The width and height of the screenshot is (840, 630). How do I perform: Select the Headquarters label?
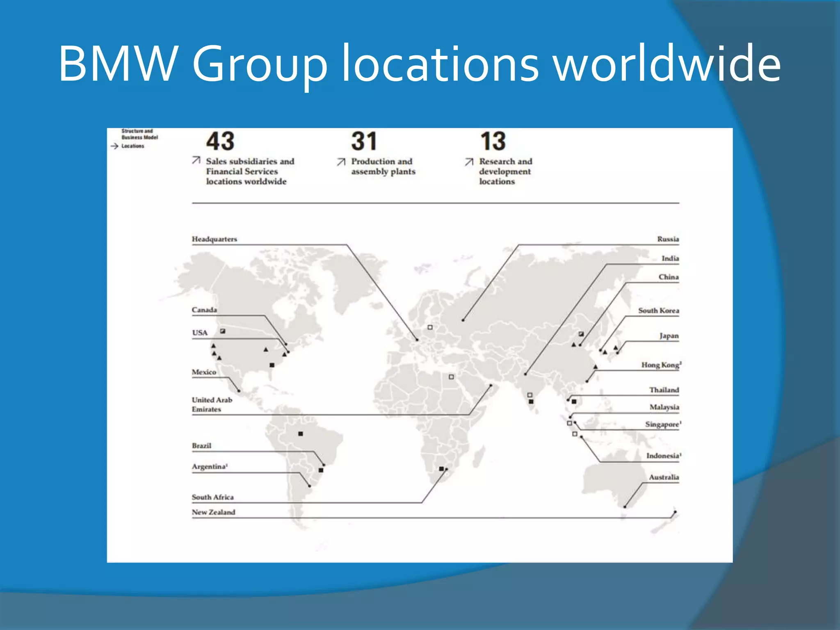[215, 239]
